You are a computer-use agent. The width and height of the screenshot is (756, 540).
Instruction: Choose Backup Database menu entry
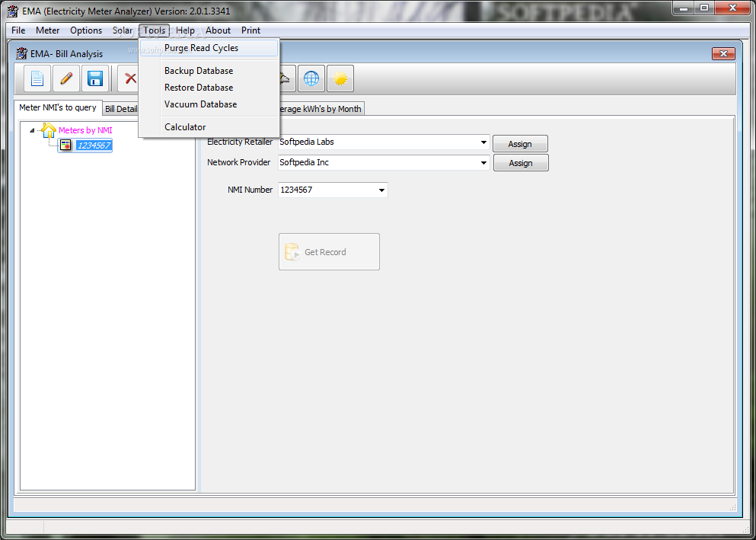coord(209,71)
